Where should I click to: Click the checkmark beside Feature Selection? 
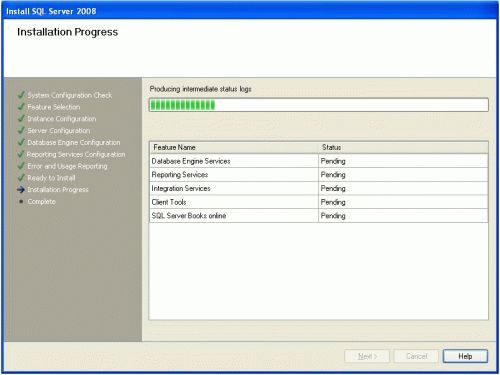click(21, 107)
